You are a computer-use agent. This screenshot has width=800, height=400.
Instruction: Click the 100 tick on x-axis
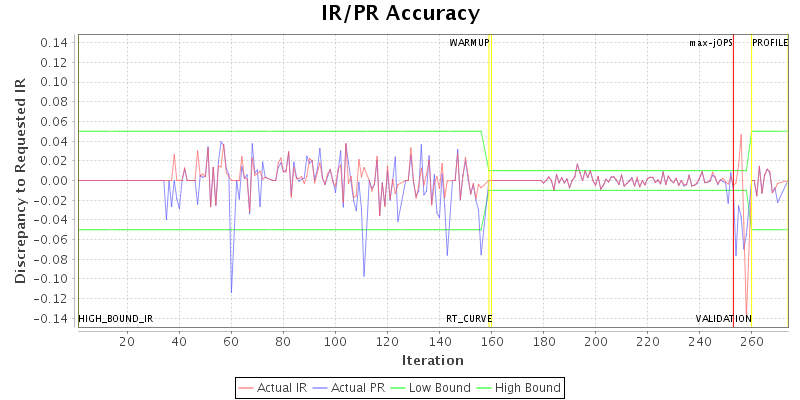point(335,342)
